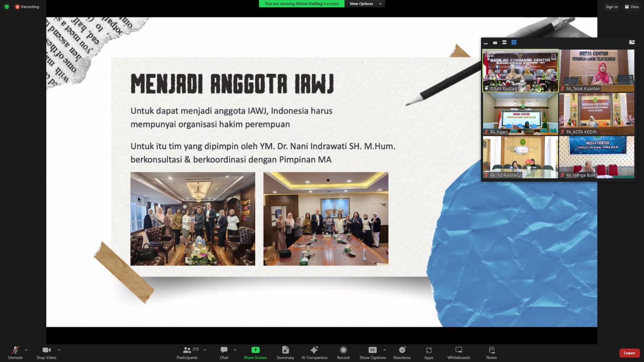Switch video panel to grid view
The height and width of the screenshot is (362, 644).
[514, 42]
